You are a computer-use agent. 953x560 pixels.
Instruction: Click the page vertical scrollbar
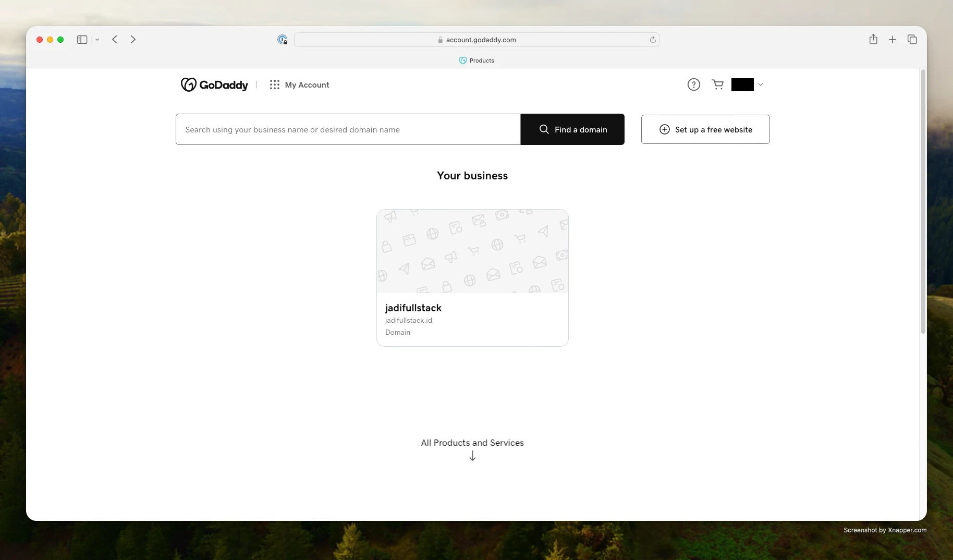click(923, 202)
